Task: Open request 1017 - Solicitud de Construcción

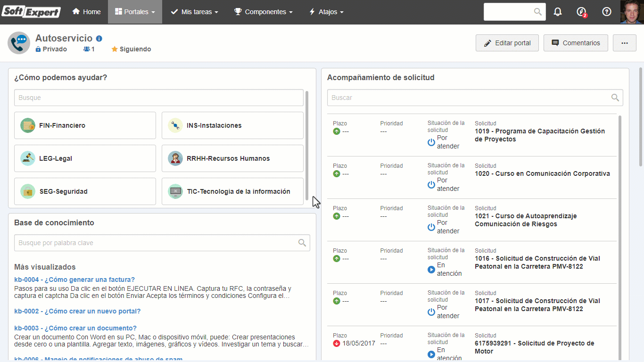Action: [x=537, y=305]
